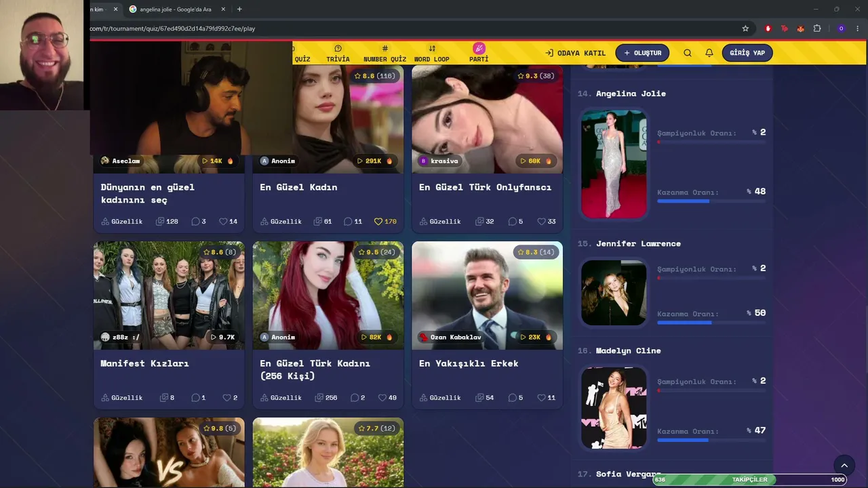Open the browser extensions puzzle menu
The width and height of the screenshot is (868, 488).
pos(817,28)
